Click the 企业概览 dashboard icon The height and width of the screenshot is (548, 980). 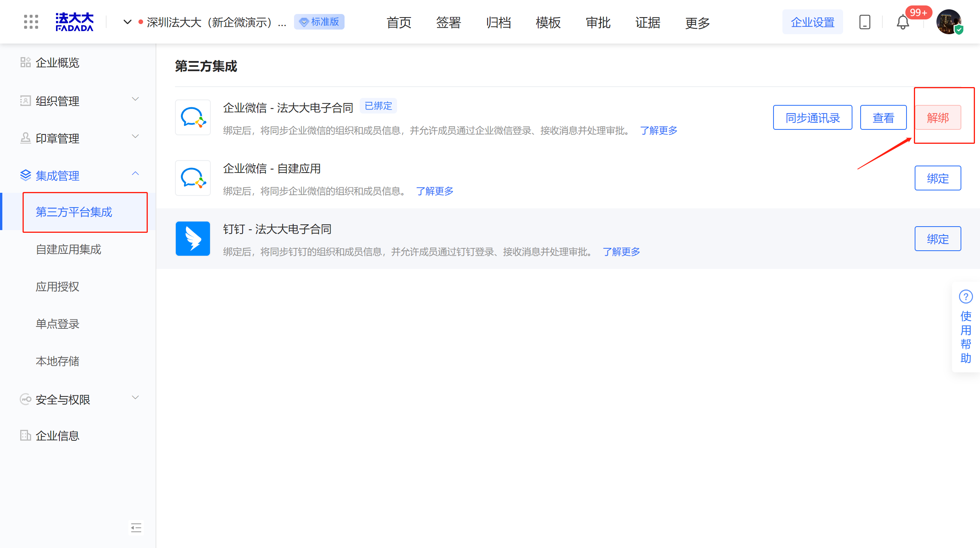tap(26, 62)
